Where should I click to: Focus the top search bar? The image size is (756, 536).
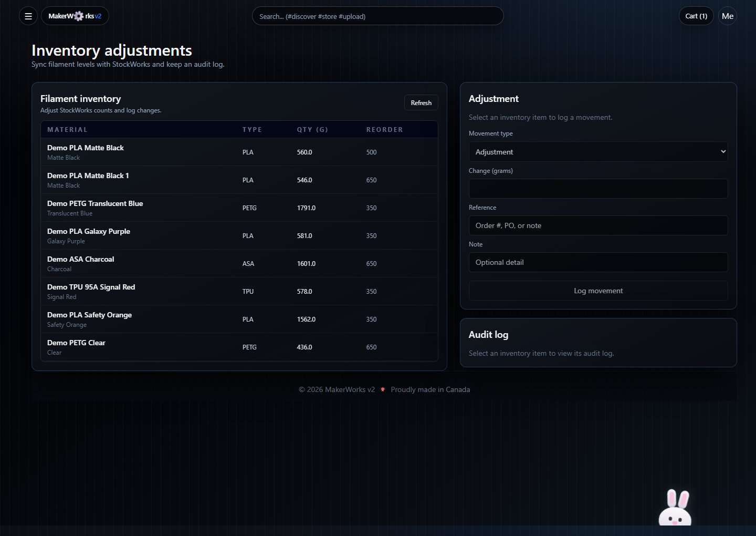pyautogui.click(x=378, y=16)
